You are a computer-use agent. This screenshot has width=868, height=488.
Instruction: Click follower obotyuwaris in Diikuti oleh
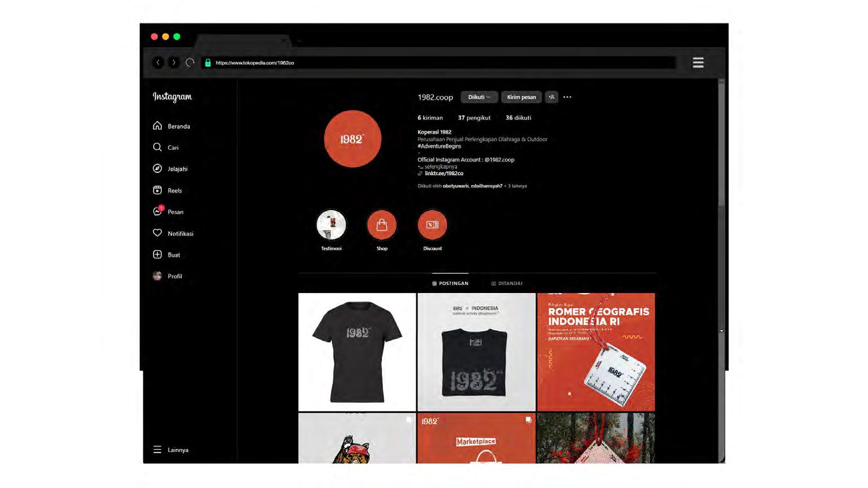point(456,186)
